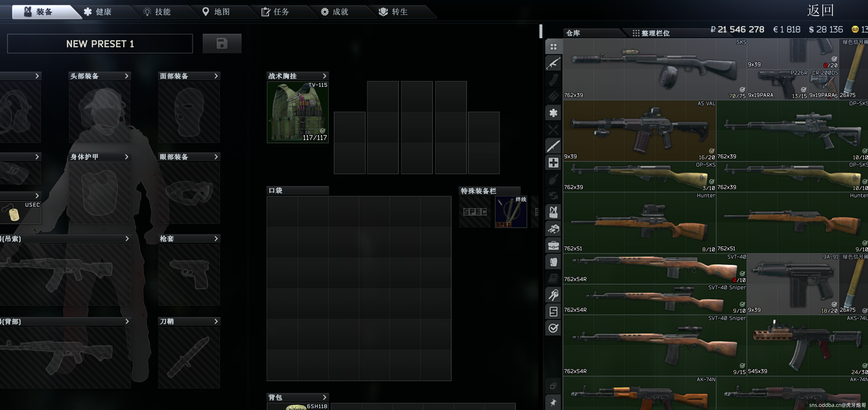Click the copy windows icon above the pin
Screen dimensions: 868x410
(553, 386)
